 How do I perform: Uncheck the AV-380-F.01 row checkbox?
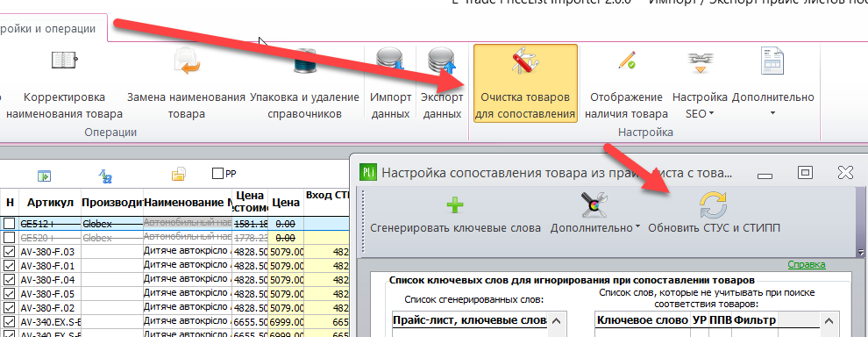(10, 266)
